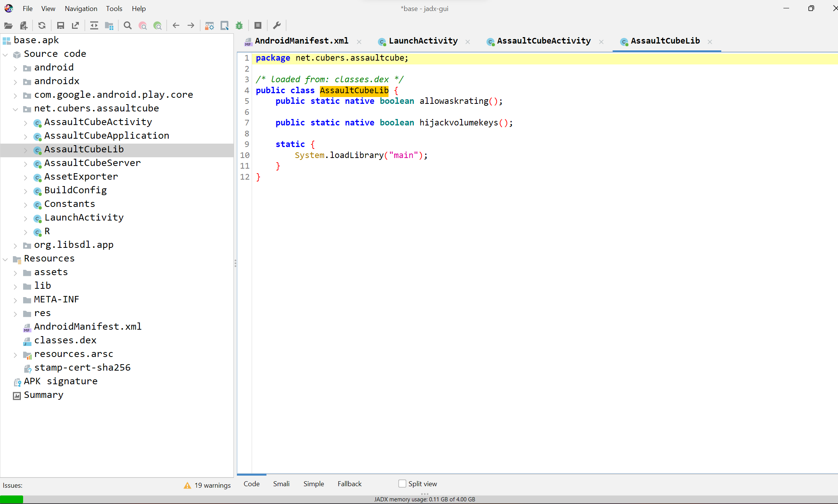Open Class search with the pink icon

[143, 26]
